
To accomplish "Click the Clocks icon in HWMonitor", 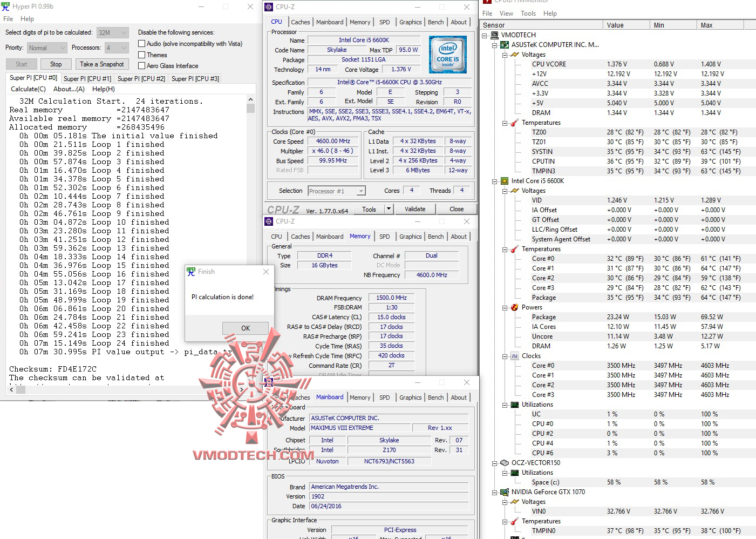I will (x=514, y=356).
